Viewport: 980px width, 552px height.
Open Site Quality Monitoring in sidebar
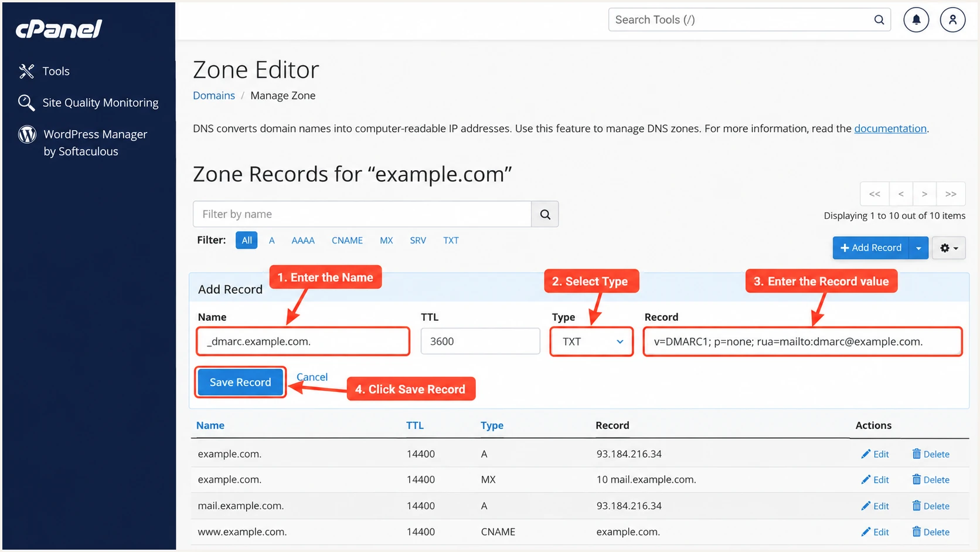pos(89,103)
